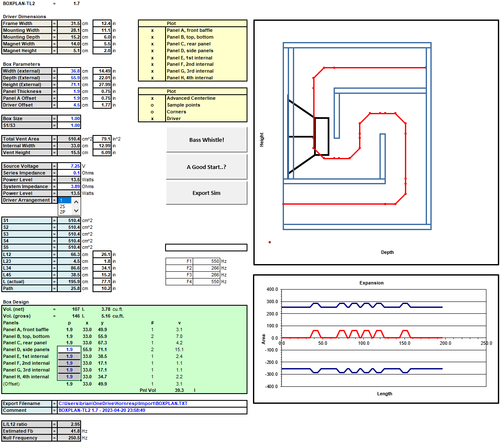The image size is (500, 442).
Task: Click the Magnet Width cm value field
Action: tap(69, 44)
